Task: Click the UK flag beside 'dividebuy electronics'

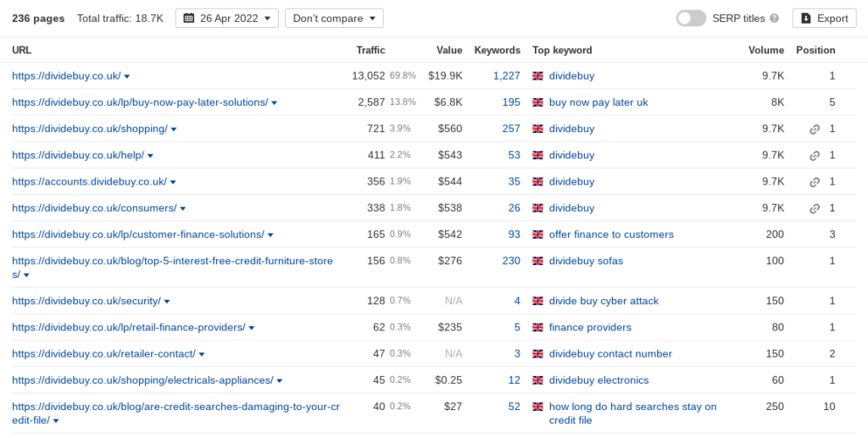Action: point(537,380)
